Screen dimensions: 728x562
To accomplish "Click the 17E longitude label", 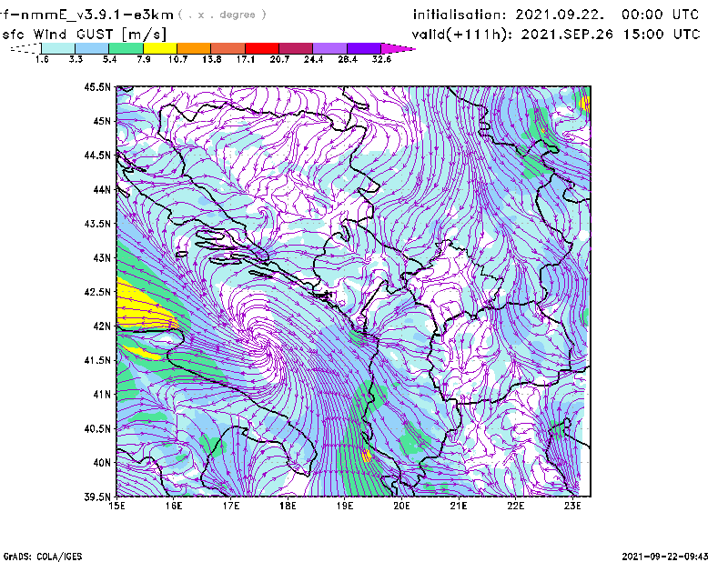I will click(x=231, y=506).
